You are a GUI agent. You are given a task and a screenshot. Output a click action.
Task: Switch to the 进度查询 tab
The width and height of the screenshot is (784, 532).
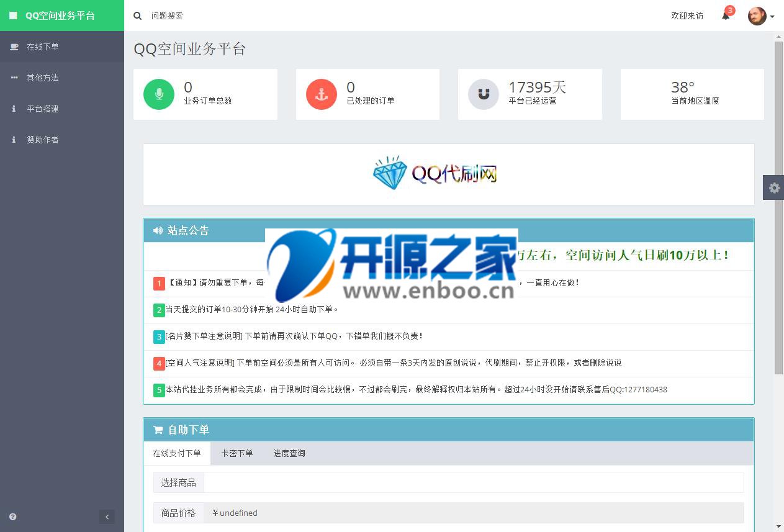tap(289, 453)
